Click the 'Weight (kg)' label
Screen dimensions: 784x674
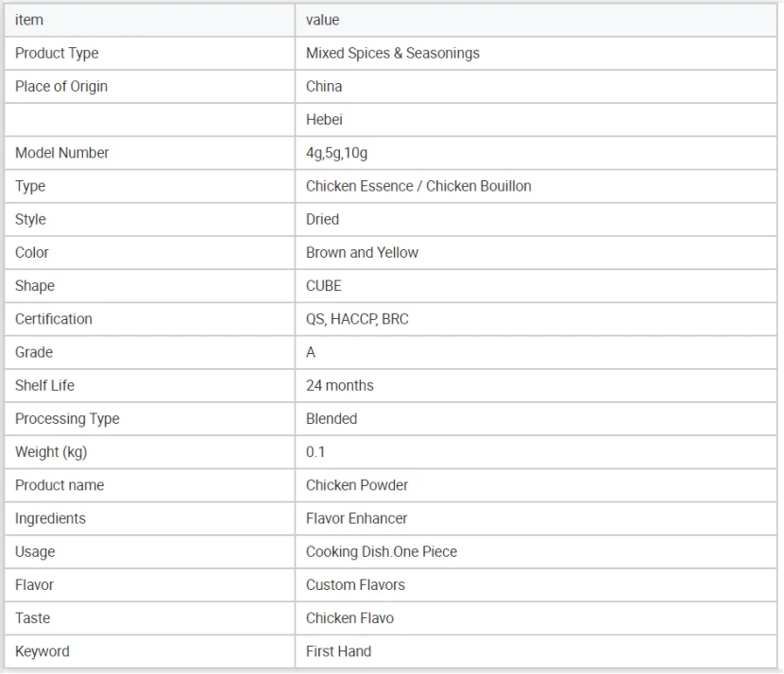(x=51, y=452)
